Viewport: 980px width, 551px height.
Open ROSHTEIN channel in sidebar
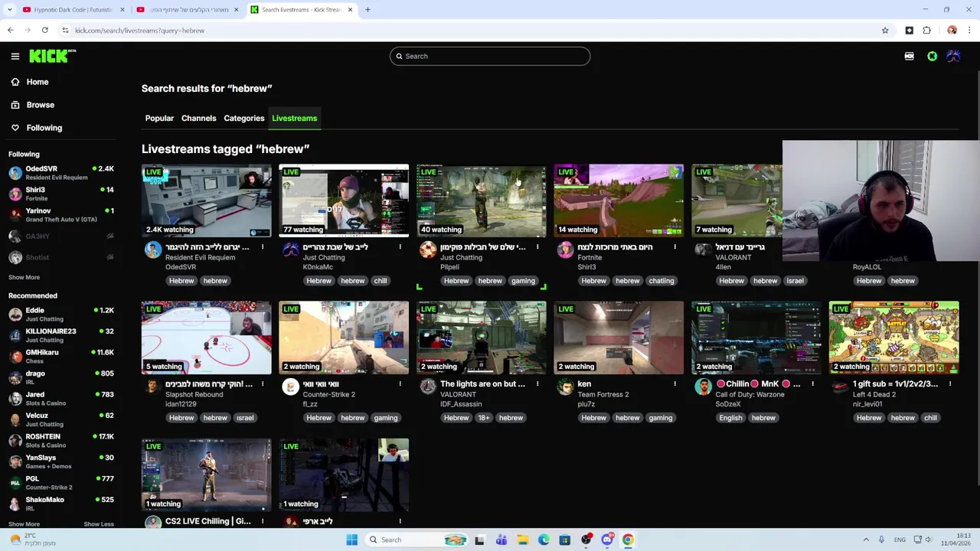pos(61,440)
